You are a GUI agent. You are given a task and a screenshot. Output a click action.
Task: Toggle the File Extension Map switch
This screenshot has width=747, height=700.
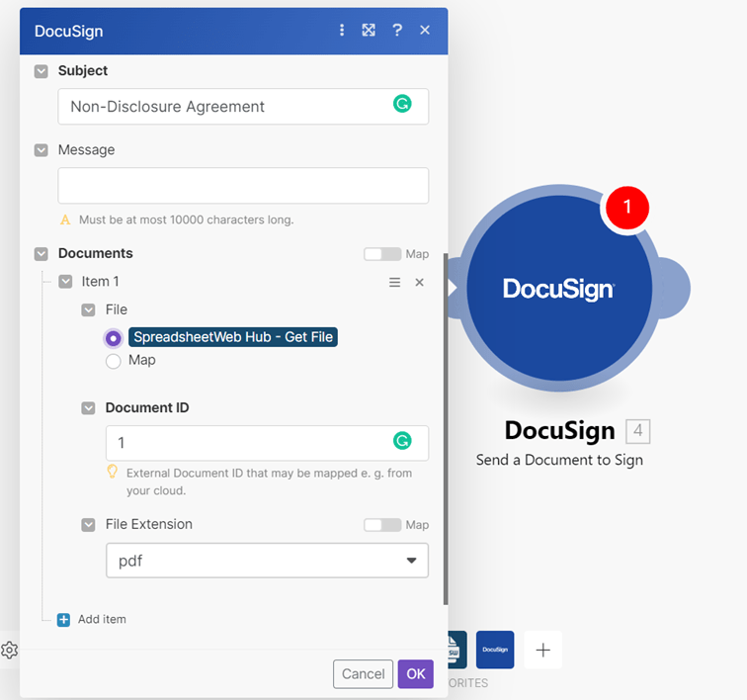click(x=382, y=525)
